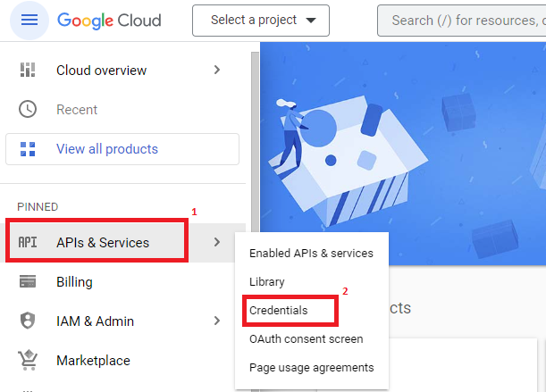Click the Billing card icon
This screenshot has height=392, width=546.
point(28,282)
